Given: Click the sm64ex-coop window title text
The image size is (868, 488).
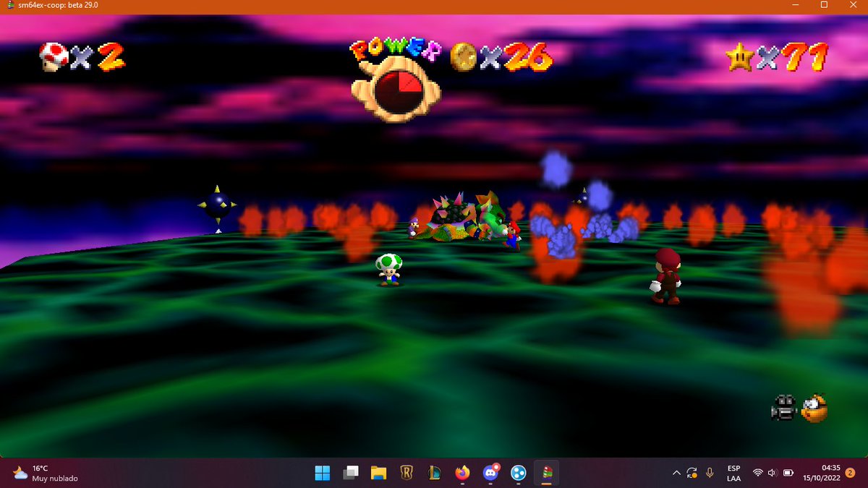Looking at the screenshot, I should pyautogui.click(x=59, y=4).
